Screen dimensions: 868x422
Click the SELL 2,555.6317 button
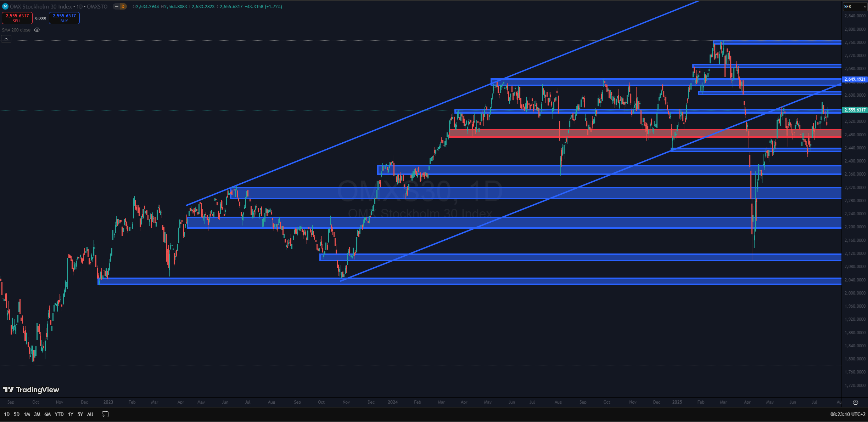[x=17, y=18]
